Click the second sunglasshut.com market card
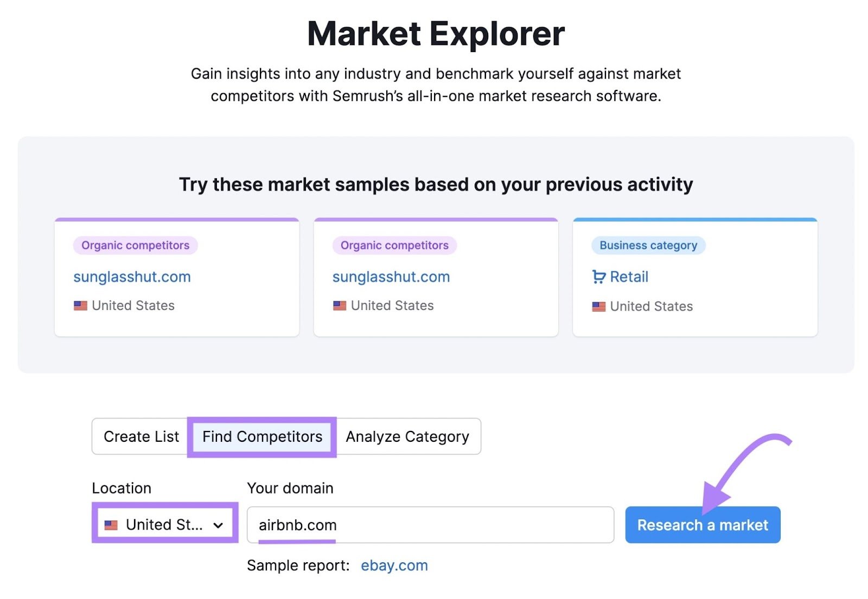The width and height of the screenshot is (868, 599). tap(391, 277)
